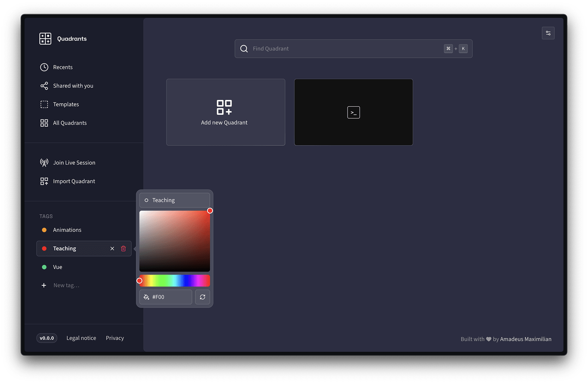Click the Quadrants logo icon

[x=45, y=39]
